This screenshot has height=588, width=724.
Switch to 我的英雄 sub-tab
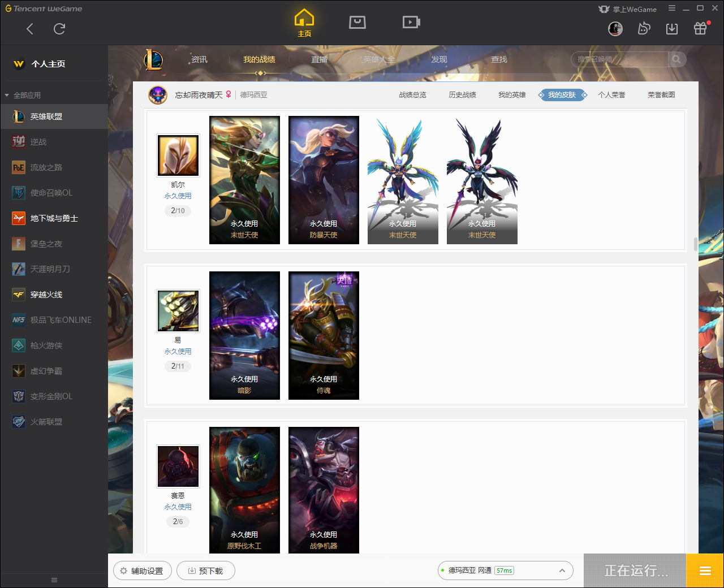click(x=512, y=95)
